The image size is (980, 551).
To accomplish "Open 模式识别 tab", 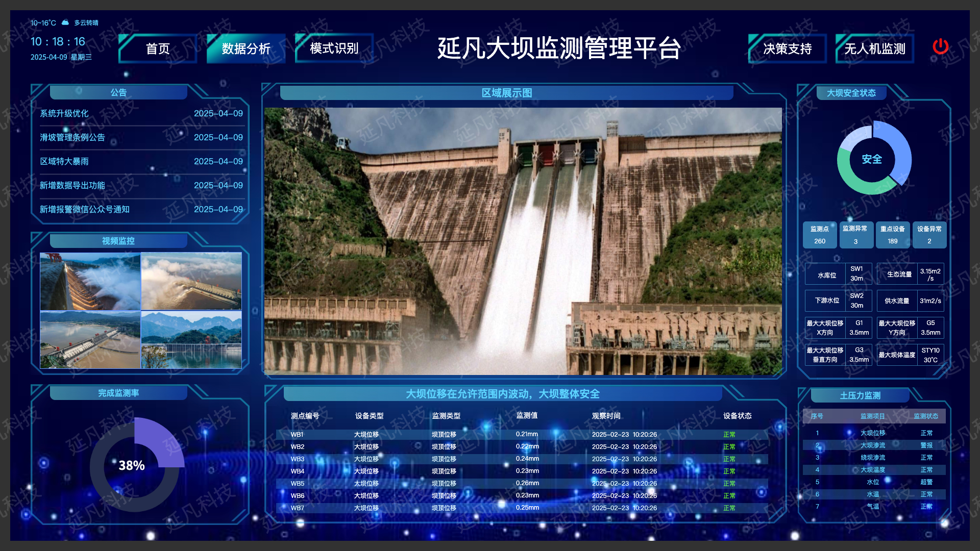I will pyautogui.click(x=334, y=48).
